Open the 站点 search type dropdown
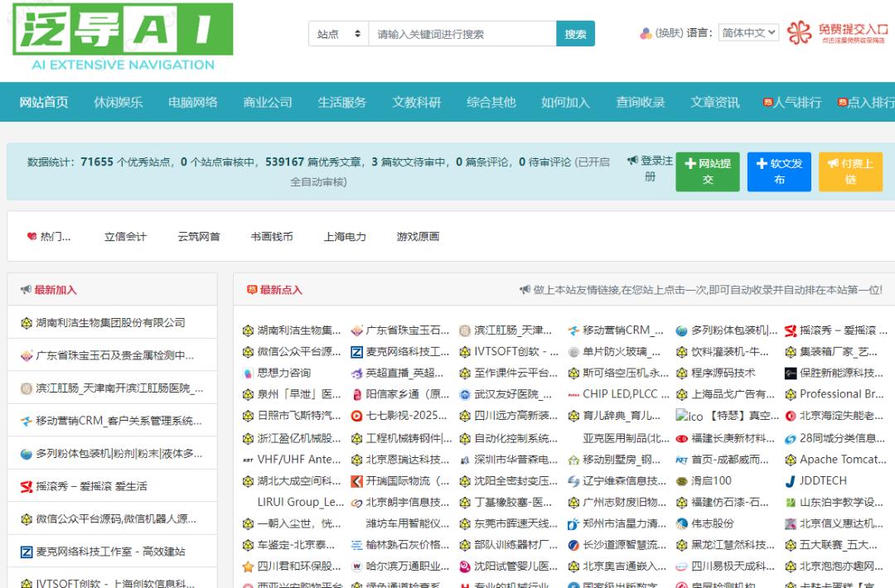 tap(338, 34)
